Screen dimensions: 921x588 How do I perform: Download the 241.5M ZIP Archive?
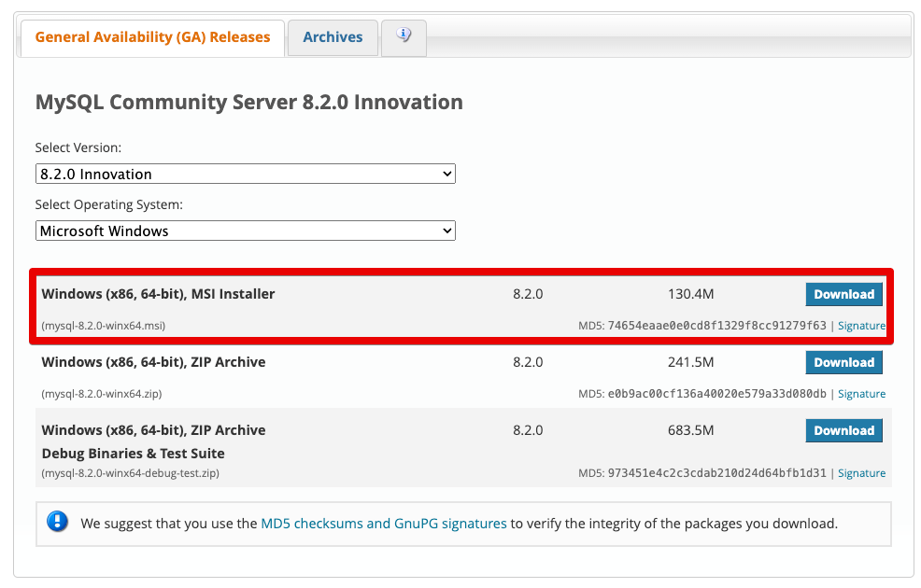click(x=843, y=362)
